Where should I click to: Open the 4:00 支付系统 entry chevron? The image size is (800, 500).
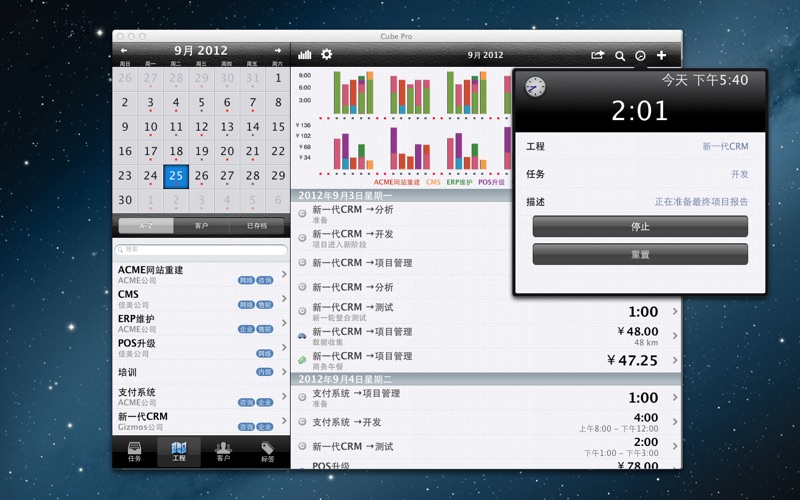coord(675,422)
